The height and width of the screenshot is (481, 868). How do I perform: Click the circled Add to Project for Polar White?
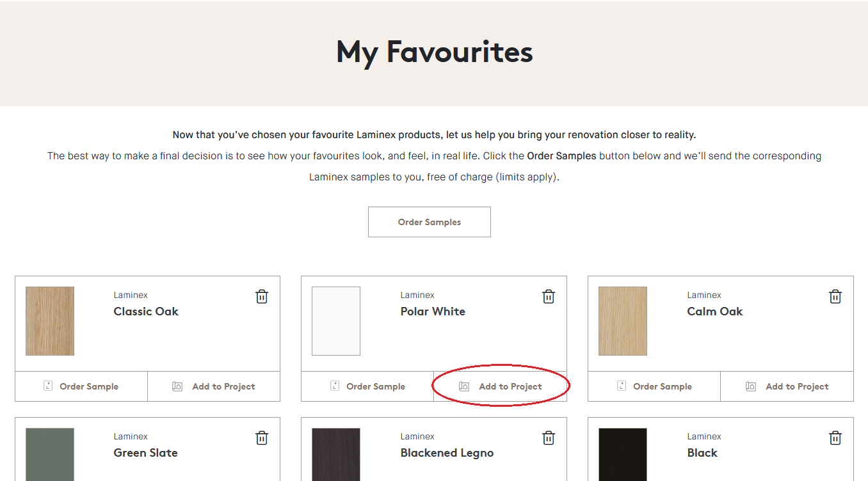click(x=501, y=386)
